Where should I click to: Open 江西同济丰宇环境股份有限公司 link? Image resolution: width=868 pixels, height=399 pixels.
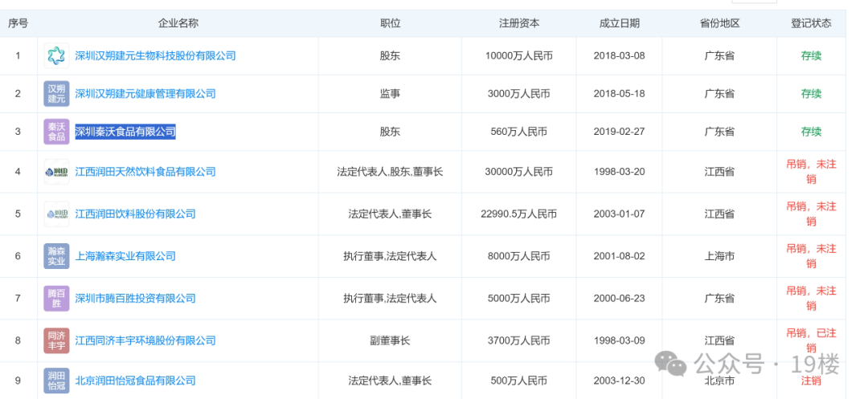coord(145,340)
